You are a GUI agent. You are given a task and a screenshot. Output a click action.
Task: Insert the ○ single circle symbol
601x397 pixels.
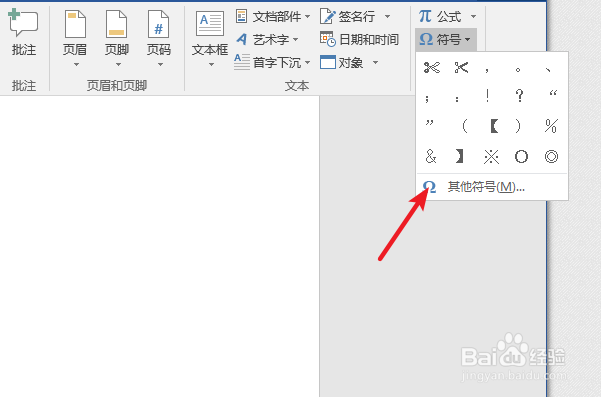coord(521,156)
